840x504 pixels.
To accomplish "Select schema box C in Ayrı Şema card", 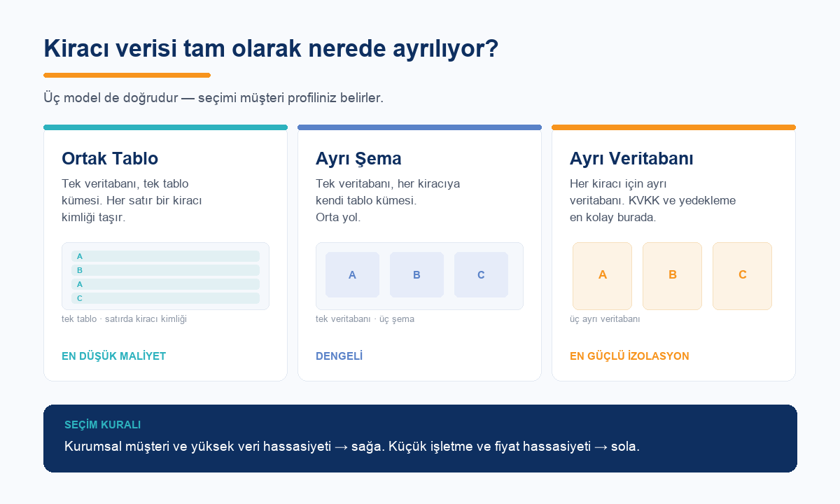I will (x=481, y=275).
